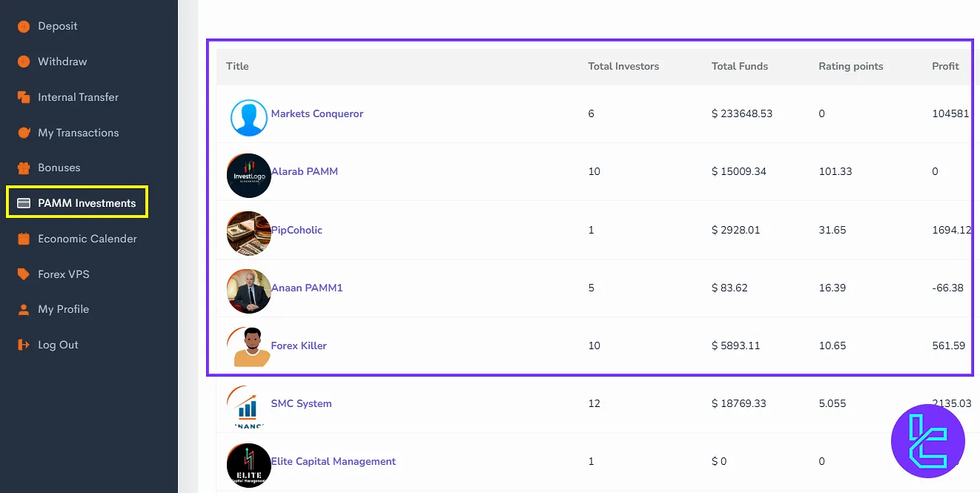Open the PipCoholic PAMM link
980x493 pixels.
(x=297, y=230)
